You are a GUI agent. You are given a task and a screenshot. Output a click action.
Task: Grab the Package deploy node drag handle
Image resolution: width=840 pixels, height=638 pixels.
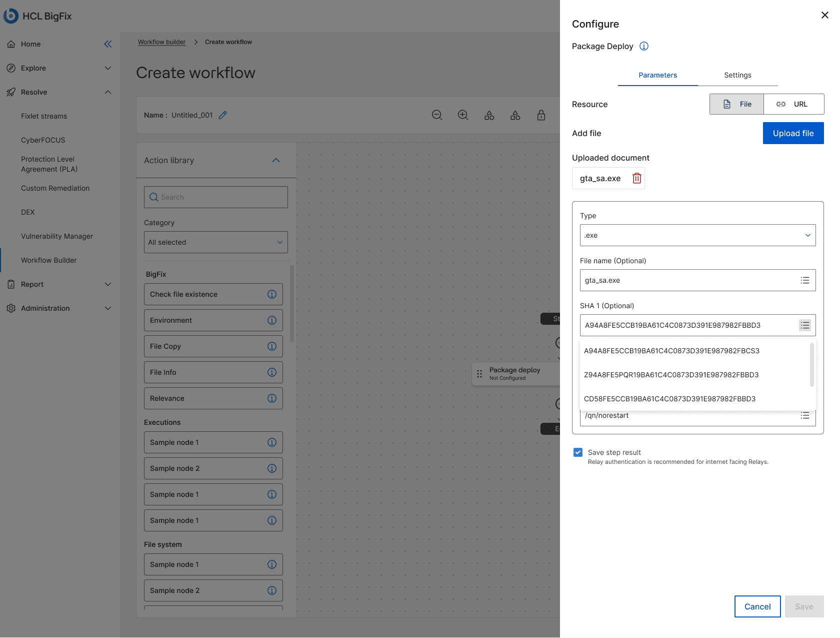pos(479,374)
